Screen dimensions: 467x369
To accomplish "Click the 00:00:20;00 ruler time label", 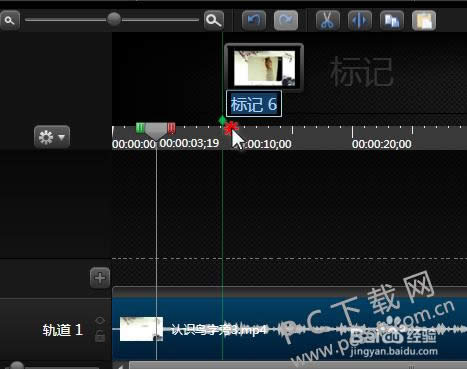I will (382, 144).
